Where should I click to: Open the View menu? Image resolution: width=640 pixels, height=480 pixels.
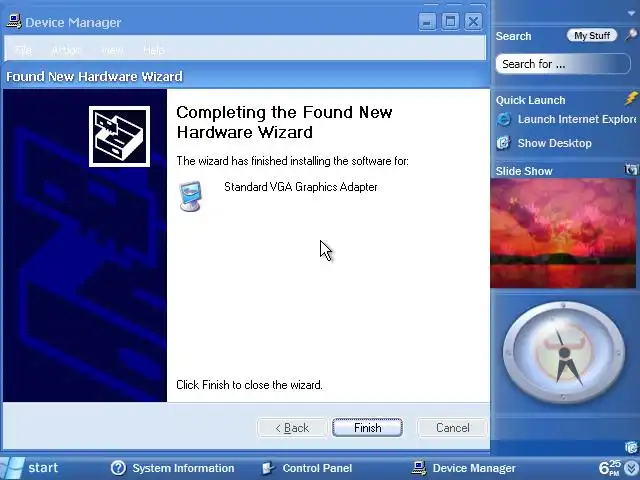tap(112, 50)
